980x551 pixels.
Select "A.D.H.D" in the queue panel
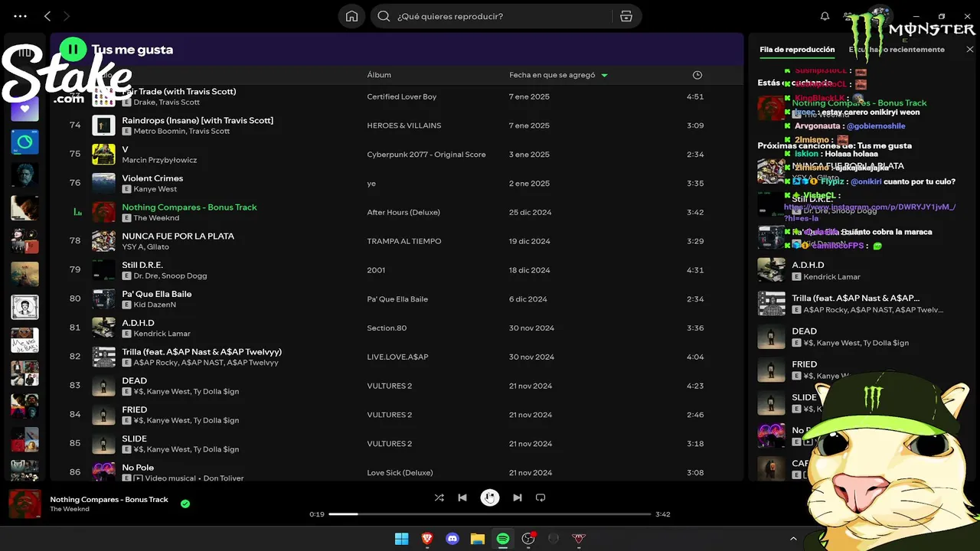pyautogui.click(x=807, y=266)
